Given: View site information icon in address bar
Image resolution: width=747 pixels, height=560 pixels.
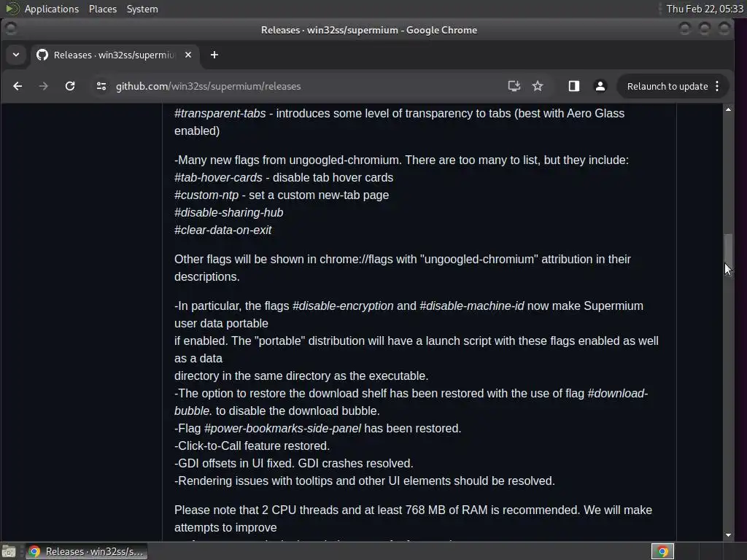Looking at the screenshot, I should tap(101, 86).
